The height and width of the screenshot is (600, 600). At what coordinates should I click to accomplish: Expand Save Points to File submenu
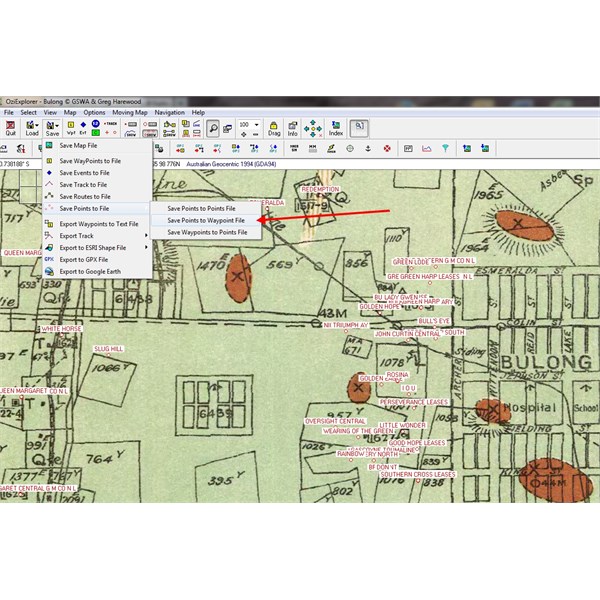[x=97, y=209]
